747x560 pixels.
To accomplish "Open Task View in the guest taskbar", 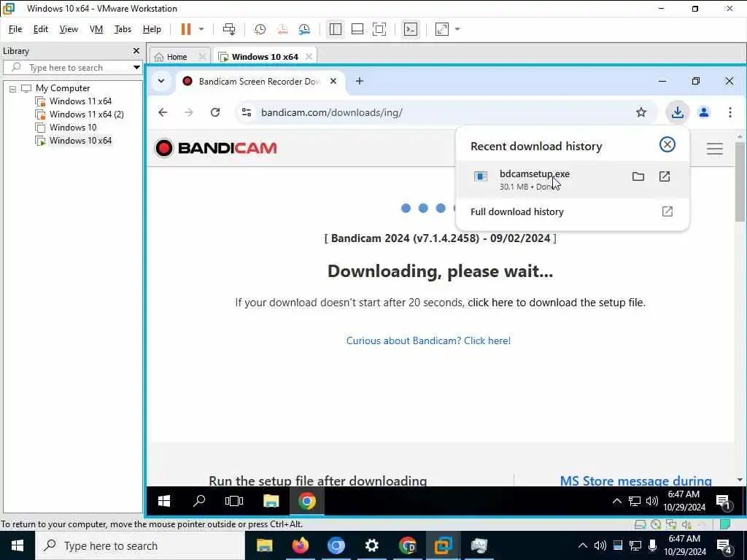I will point(234,501).
